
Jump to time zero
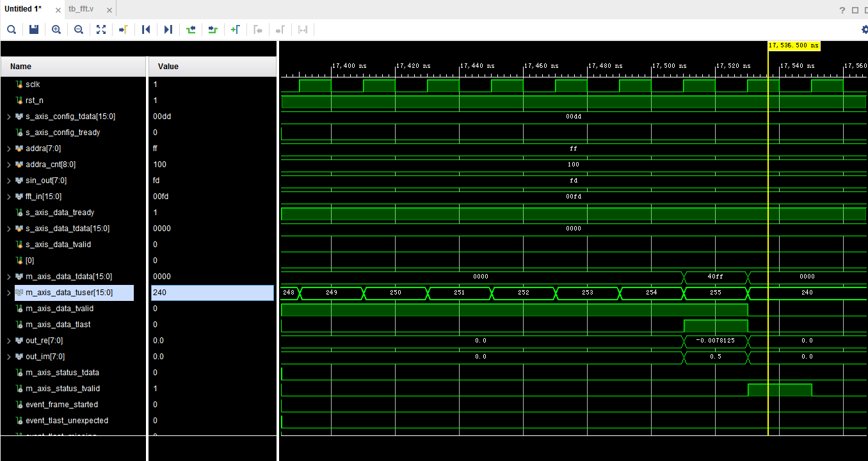(x=146, y=29)
